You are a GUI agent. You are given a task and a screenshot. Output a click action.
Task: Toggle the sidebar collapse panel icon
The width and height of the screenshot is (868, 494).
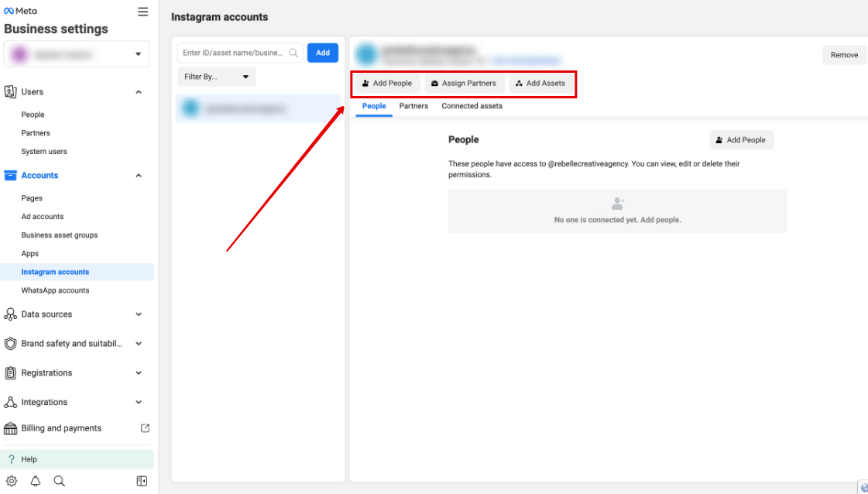(x=142, y=481)
